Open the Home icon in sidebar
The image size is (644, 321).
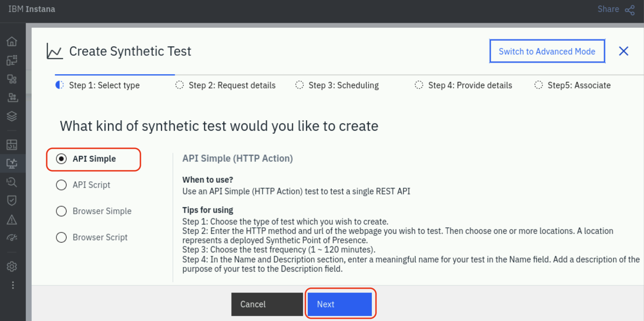[12, 41]
